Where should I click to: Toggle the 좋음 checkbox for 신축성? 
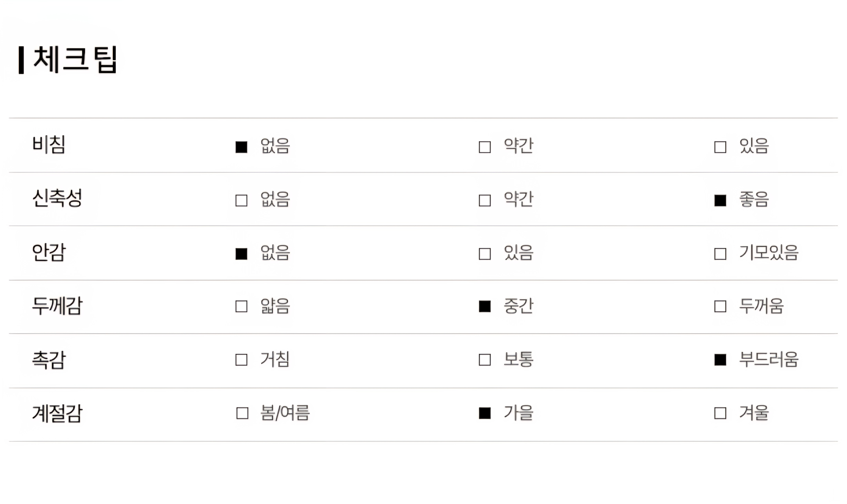(x=720, y=200)
